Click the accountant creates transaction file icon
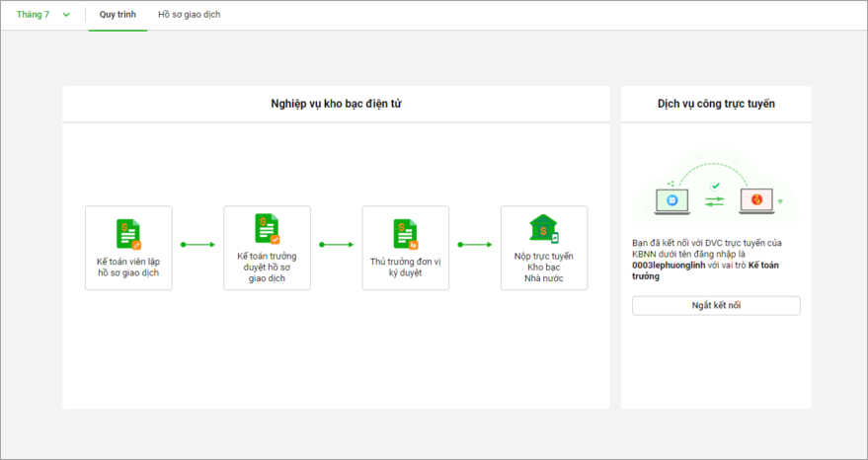The height and width of the screenshot is (460, 868). (128, 234)
